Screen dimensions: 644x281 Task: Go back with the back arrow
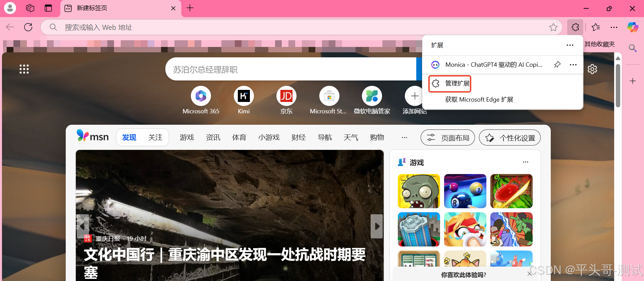click(x=10, y=27)
